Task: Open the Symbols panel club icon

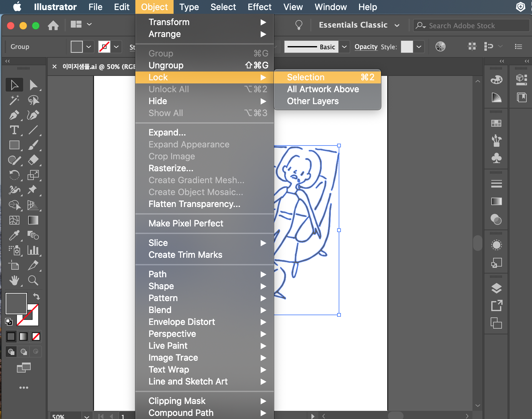Action: [496, 158]
